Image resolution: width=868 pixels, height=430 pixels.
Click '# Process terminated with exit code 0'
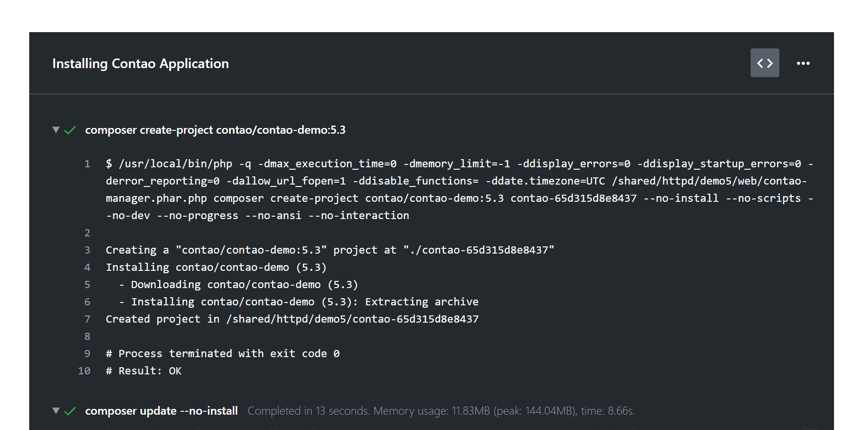223,353
